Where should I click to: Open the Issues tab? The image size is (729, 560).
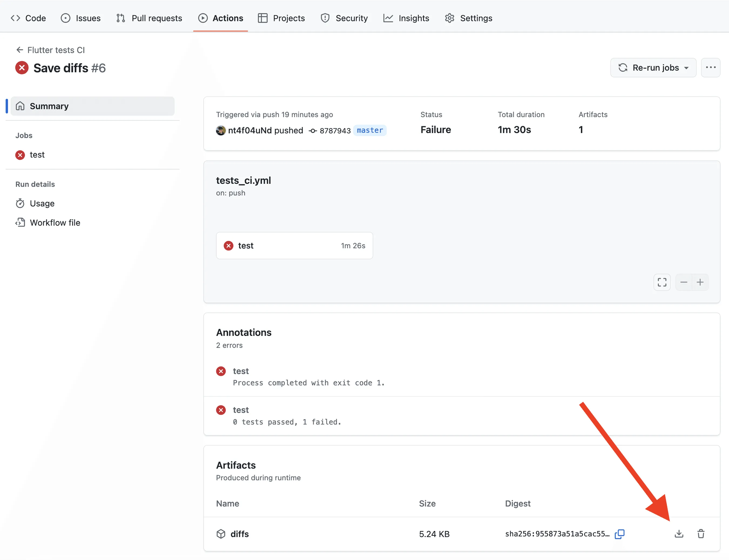tap(81, 18)
